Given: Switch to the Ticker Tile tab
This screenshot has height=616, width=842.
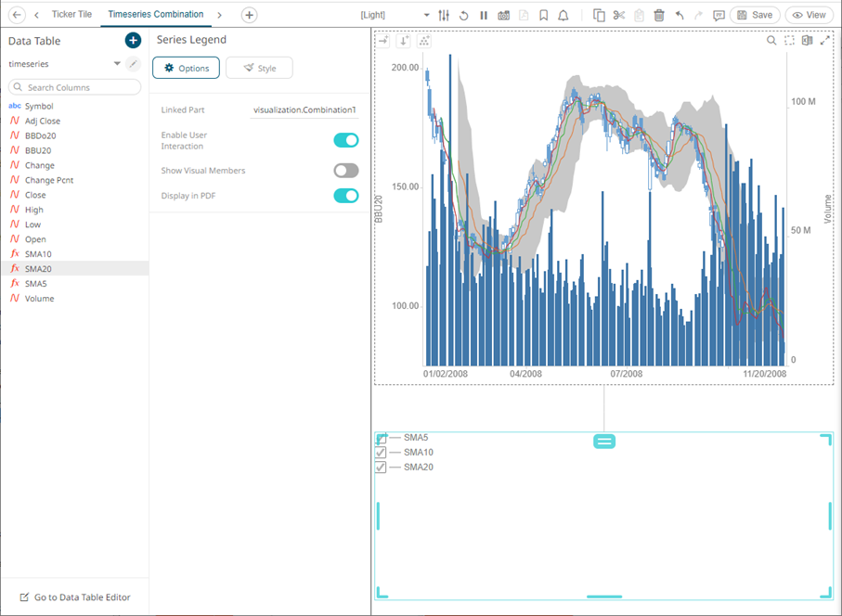Looking at the screenshot, I should click(71, 15).
